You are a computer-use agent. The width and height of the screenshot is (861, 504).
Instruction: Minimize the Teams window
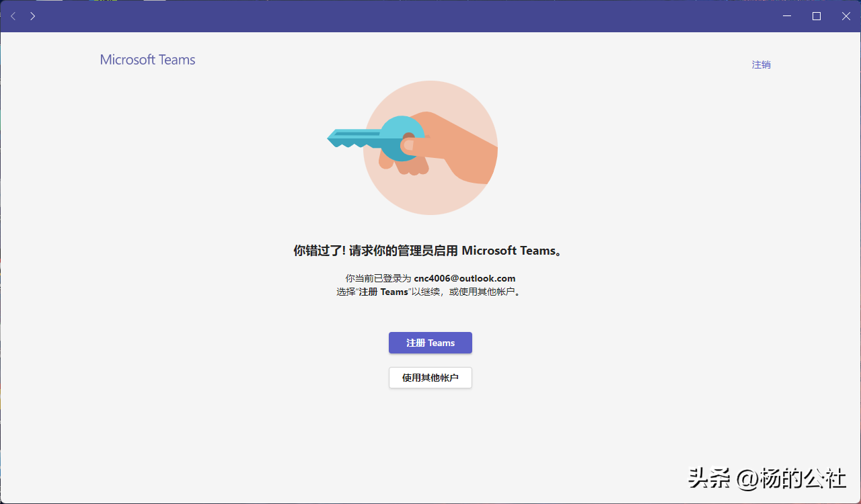(x=787, y=16)
